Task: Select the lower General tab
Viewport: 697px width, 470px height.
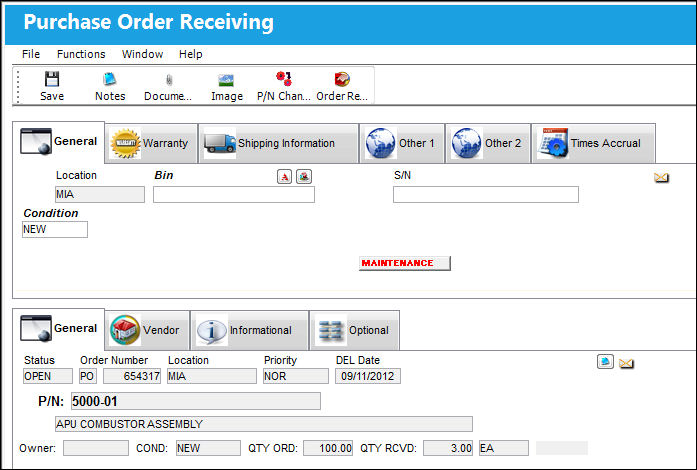Action: (59, 329)
